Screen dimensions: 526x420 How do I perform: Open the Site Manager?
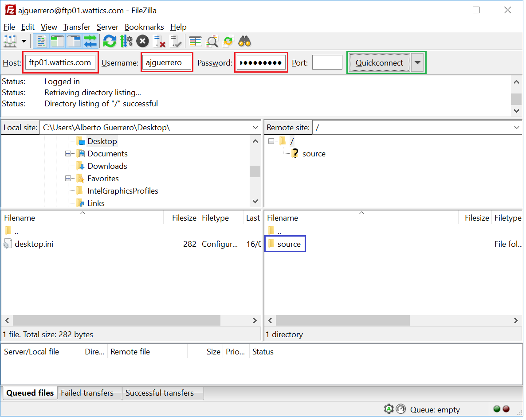pyautogui.click(x=10, y=42)
